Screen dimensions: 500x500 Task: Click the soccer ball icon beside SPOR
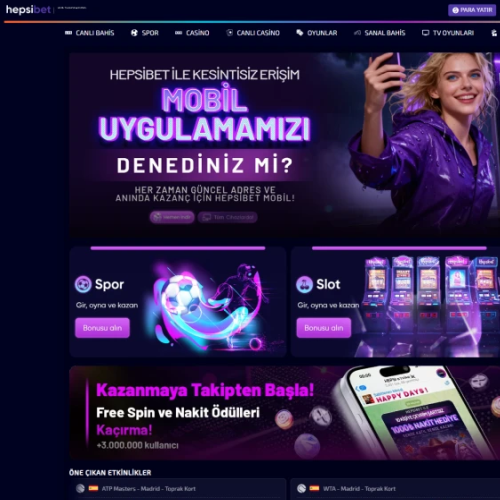click(x=134, y=33)
